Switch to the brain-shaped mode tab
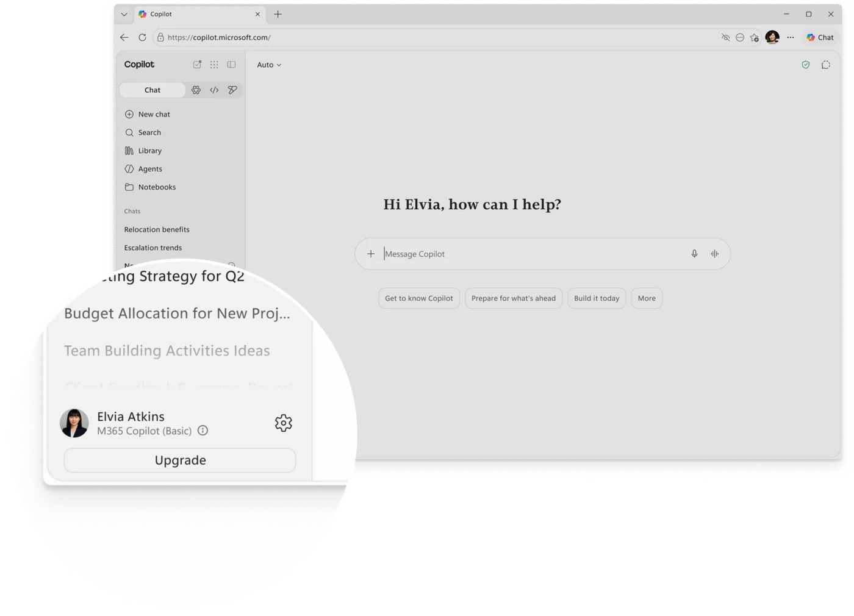Screen dimensions: 854x616 point(196,90)
